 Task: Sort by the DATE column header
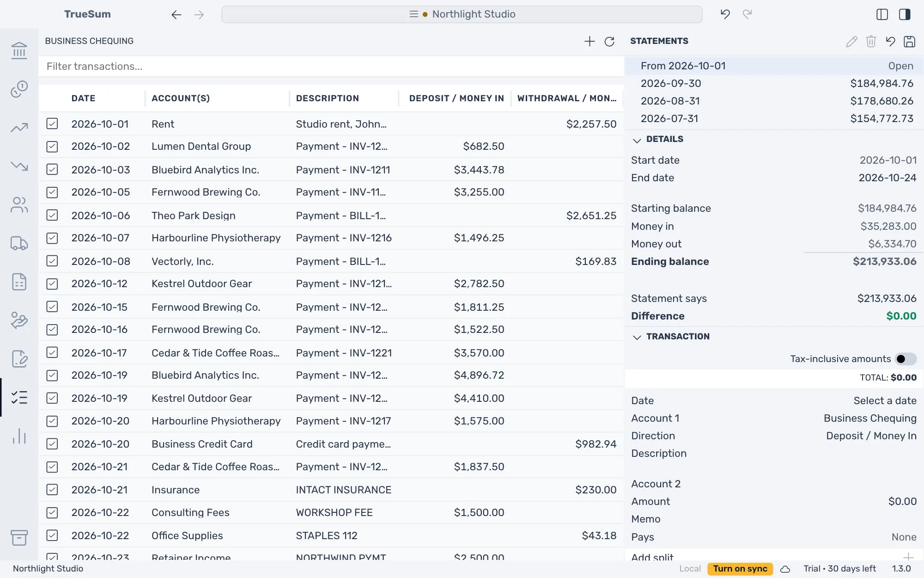tap(83, 98)
